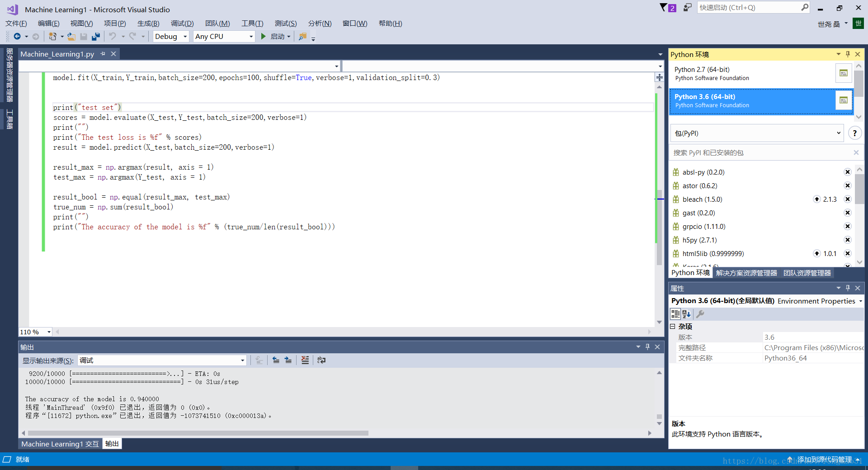The width and height of the screenshot is (868, 470).
Task: Close the Machine_Learning1.py editor tab
Action: (113, 54)
